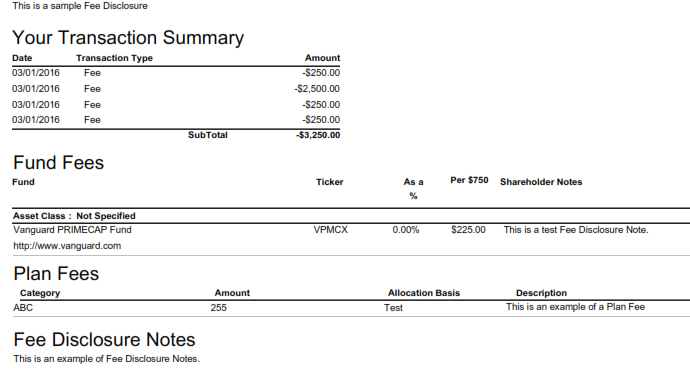This screenshot has height=369, width=690.
Task: Click the test Fee Disclosure Note text
Action: click(576, 230)
